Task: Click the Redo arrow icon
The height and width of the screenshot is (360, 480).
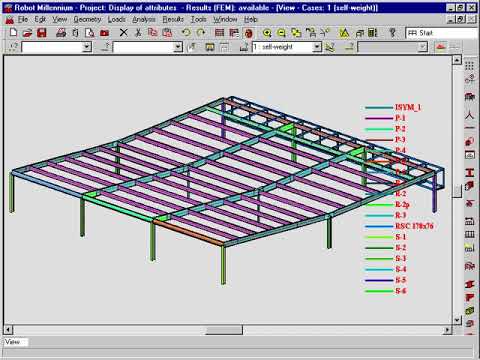Action: [201, 33]
